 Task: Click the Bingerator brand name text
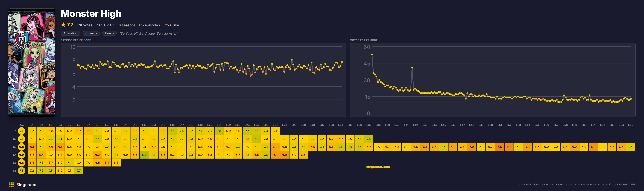26,185
